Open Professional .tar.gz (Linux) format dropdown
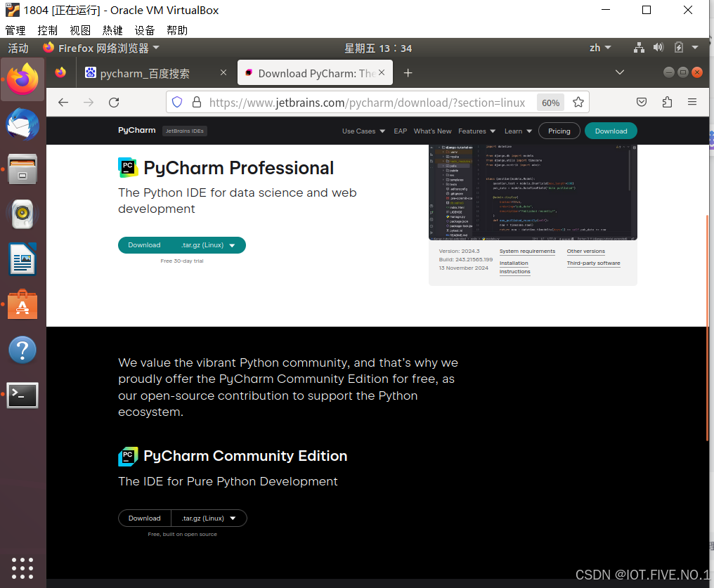714x588 pixels. (208, 245)
